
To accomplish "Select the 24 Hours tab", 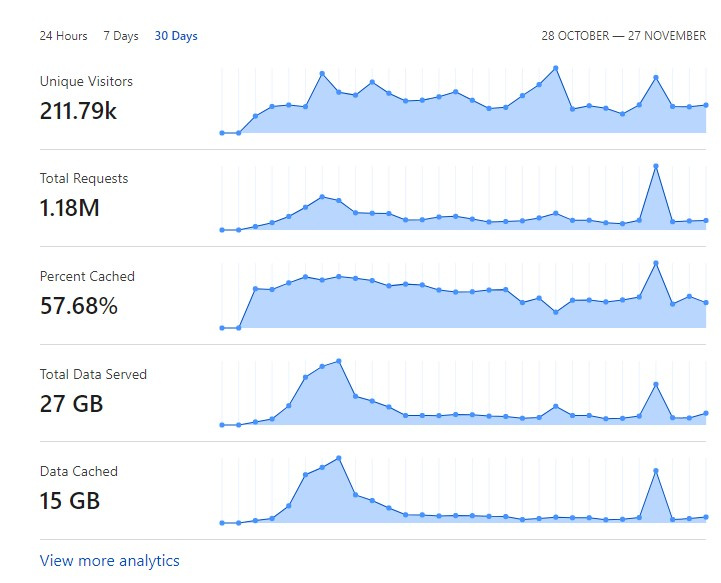I will (63, 36).
